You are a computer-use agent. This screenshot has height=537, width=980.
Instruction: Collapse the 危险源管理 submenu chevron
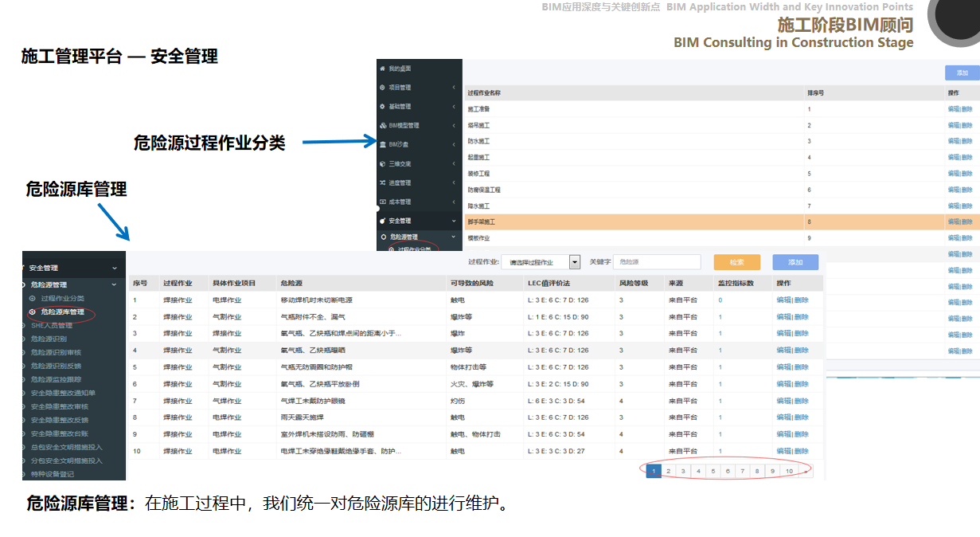tap(113, 284)
